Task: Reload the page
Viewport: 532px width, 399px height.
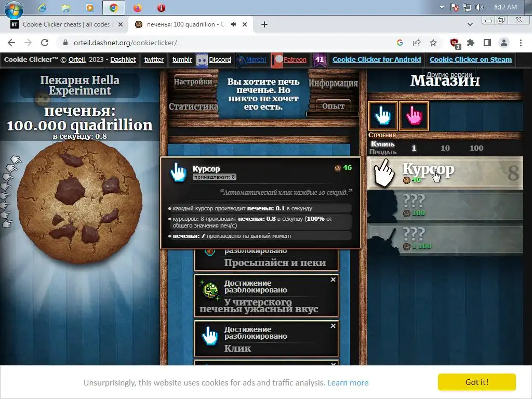Action: [45, 43]
